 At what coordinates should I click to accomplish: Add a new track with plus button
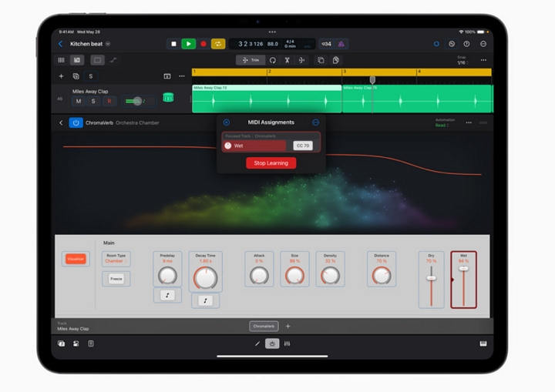[61, 76]
